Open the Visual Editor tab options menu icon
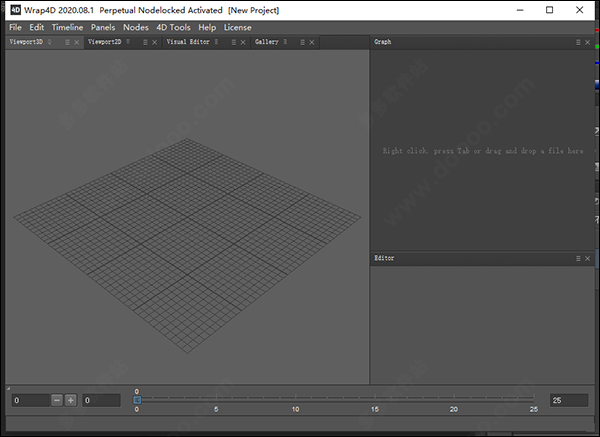The image size is (600, 437). [x=234, y=42]
